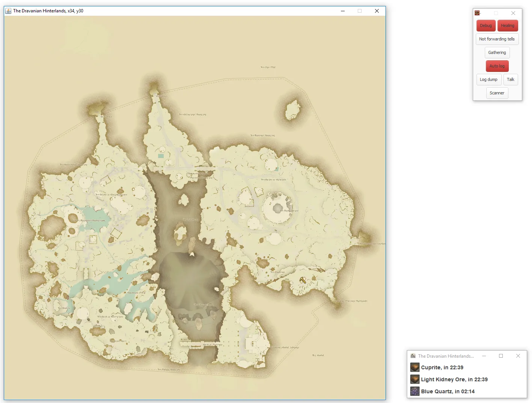Click the Java icon in map window title bar

click(x=8, y=11)
